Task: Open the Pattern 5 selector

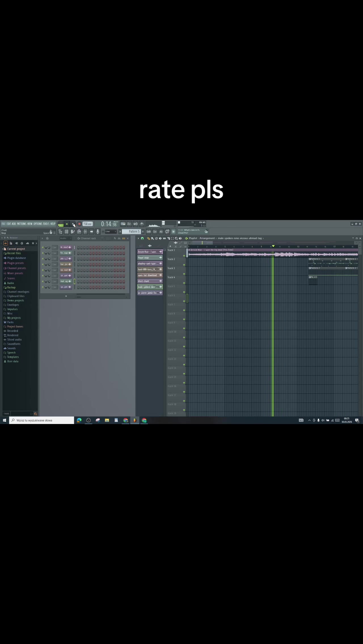Action: tap(131, 232)
